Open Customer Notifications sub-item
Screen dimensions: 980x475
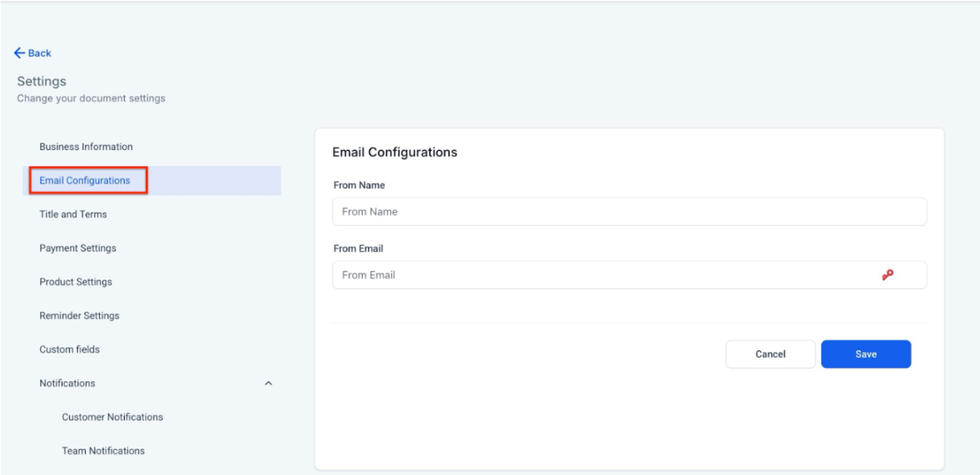coord(112,417)
